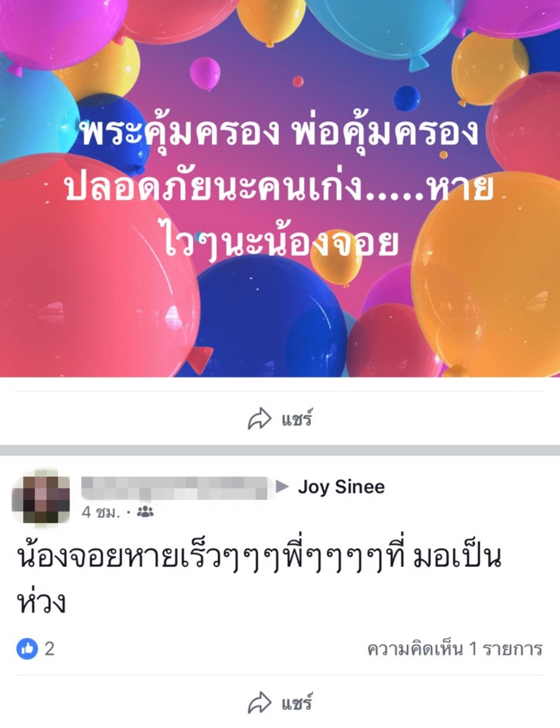Image resolution: width=560 pixels, height=728 pixels.
Task: Click the word ห่วง in second post
Action: pyautogui.click(x=42, y=602)
